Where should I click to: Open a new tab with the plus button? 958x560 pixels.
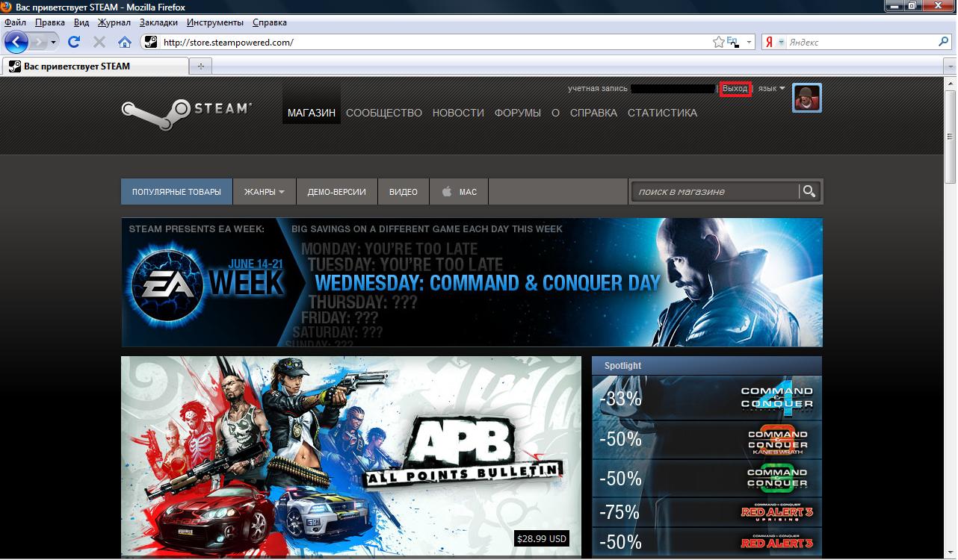200,66
